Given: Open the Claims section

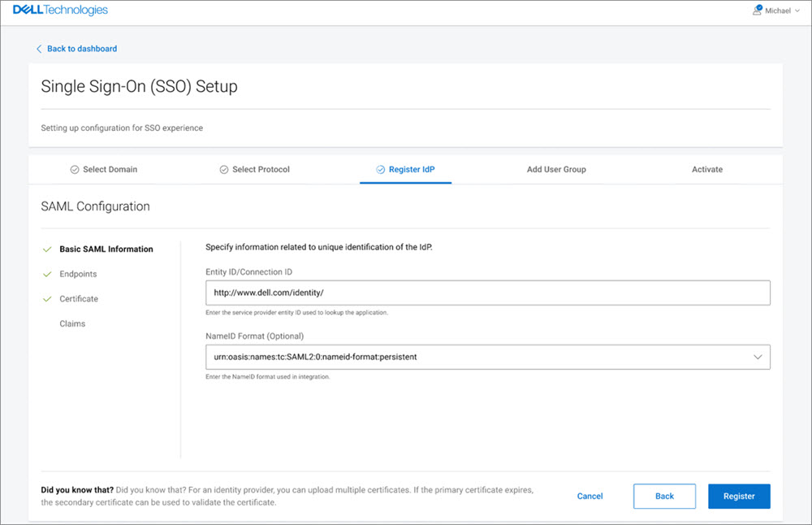Looking at the screenshot, I should (x=72, y=324).
